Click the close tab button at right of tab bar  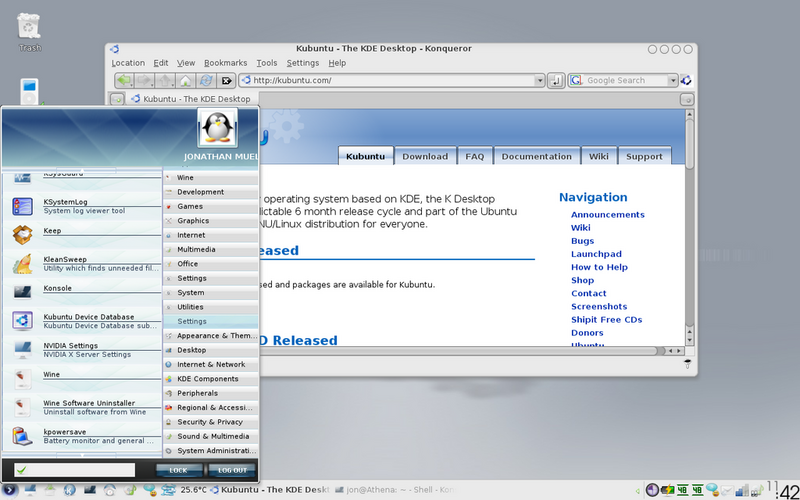coord(687,99)
